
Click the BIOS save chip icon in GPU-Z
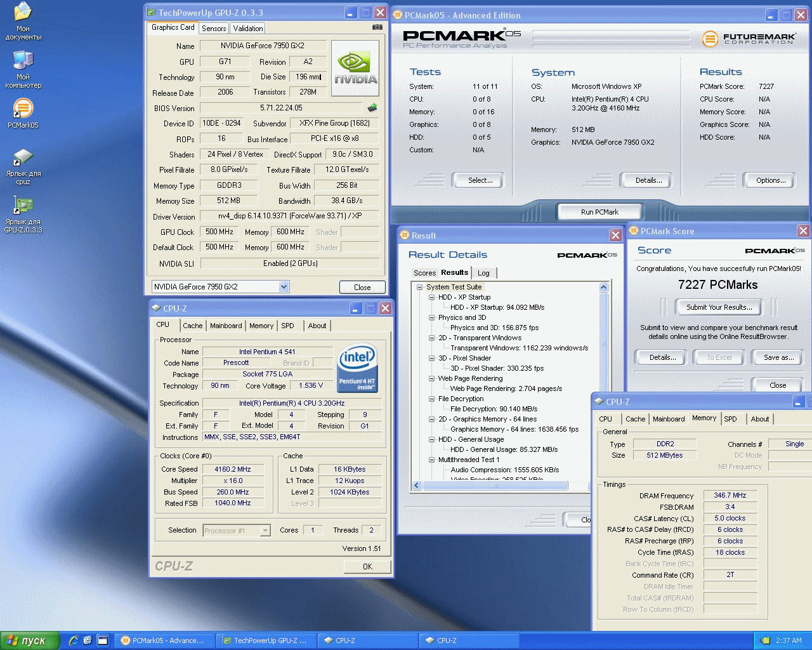pyautogui.click(x=372, y=108)
